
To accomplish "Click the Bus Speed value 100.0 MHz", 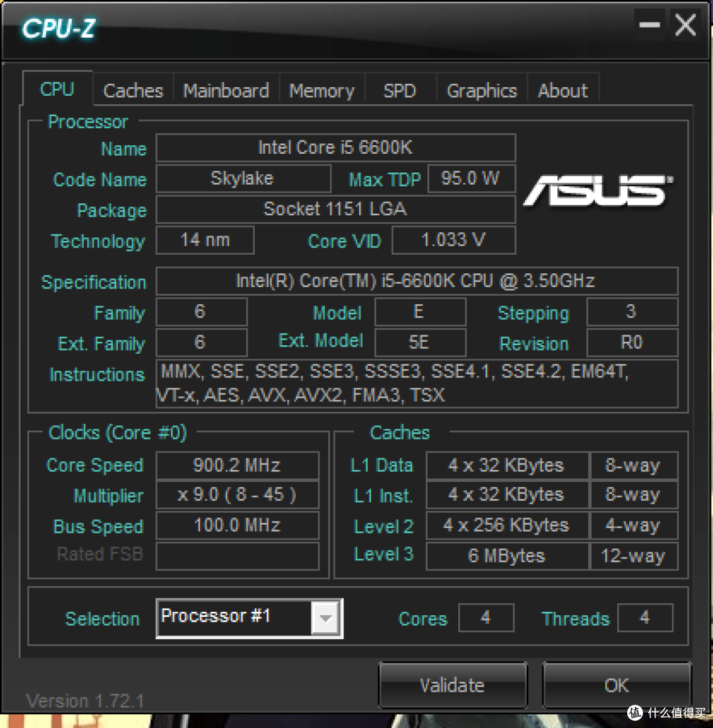I will tap(238, 525).
